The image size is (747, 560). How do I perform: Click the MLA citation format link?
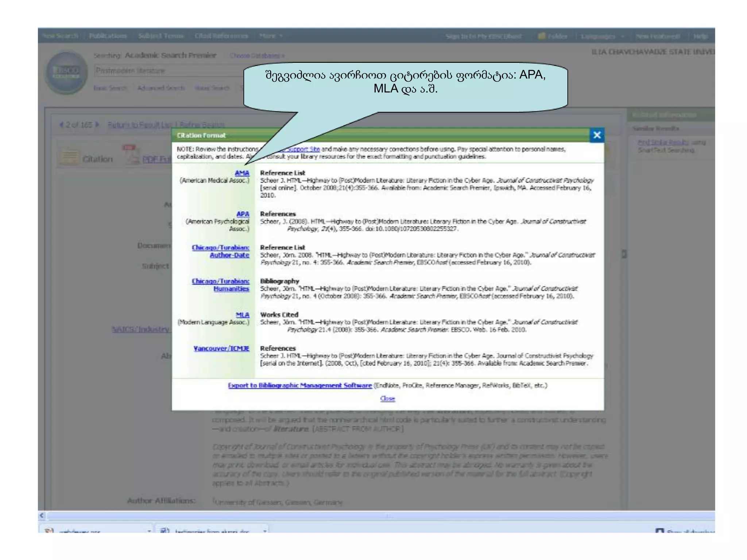pyautogui.click(x=243, y=315)
